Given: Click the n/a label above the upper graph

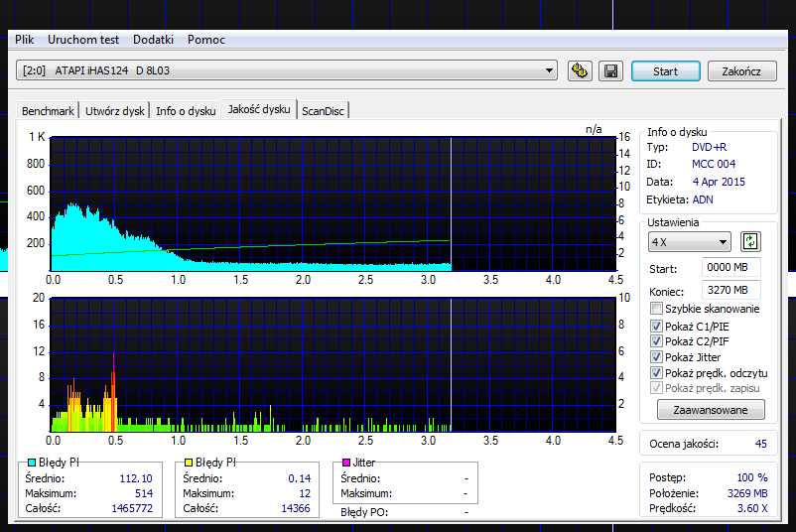Looking at the screenshot, I should click(594, 129).
